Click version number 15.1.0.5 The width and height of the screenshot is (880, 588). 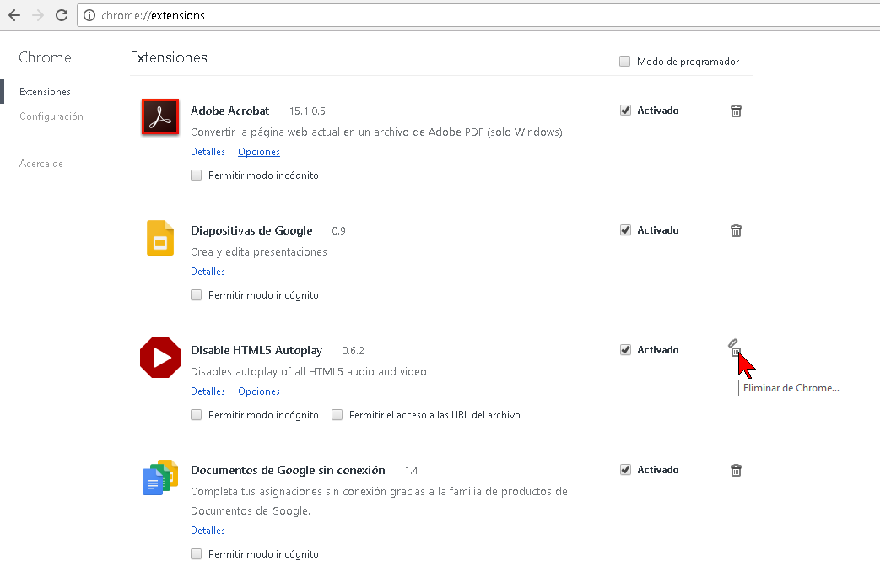pyautogui.click(x=307, y=111)
